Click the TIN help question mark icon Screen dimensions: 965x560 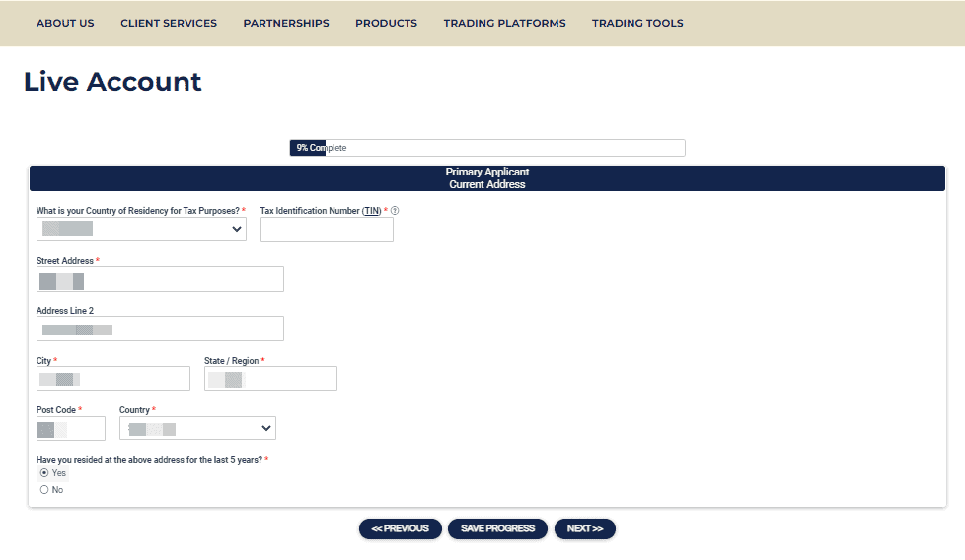395,211
